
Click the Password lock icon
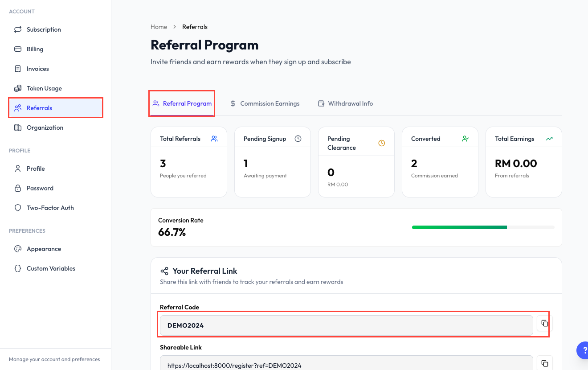tap(18, 188)
